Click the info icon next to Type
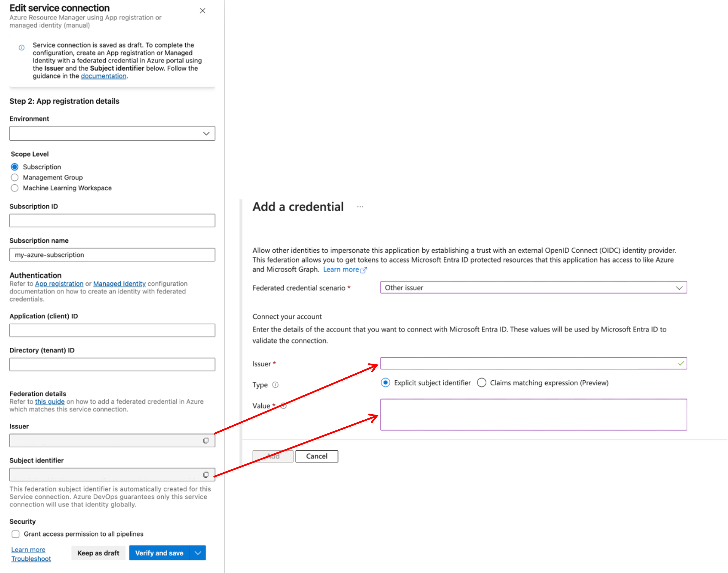The width and height of the screenshot is (728, 573). (275, 385)
